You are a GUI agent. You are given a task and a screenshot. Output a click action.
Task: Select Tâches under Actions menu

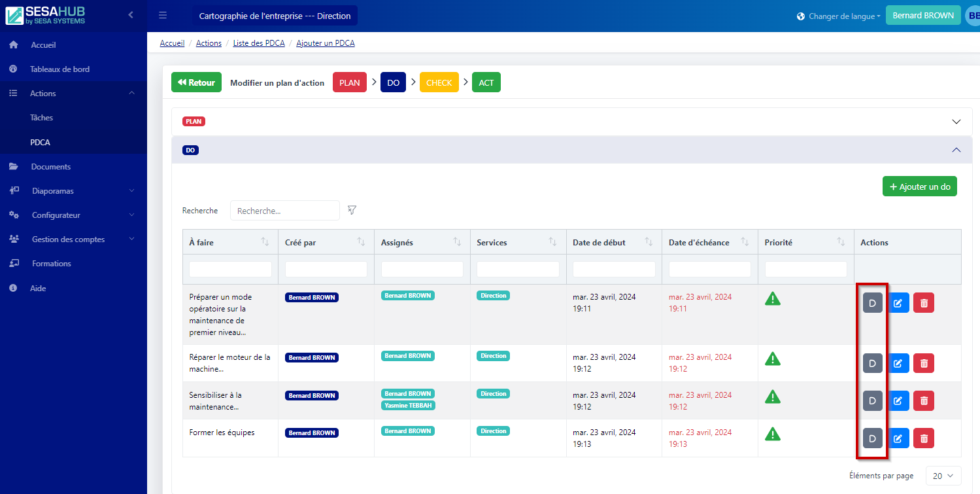coord(41,118)
